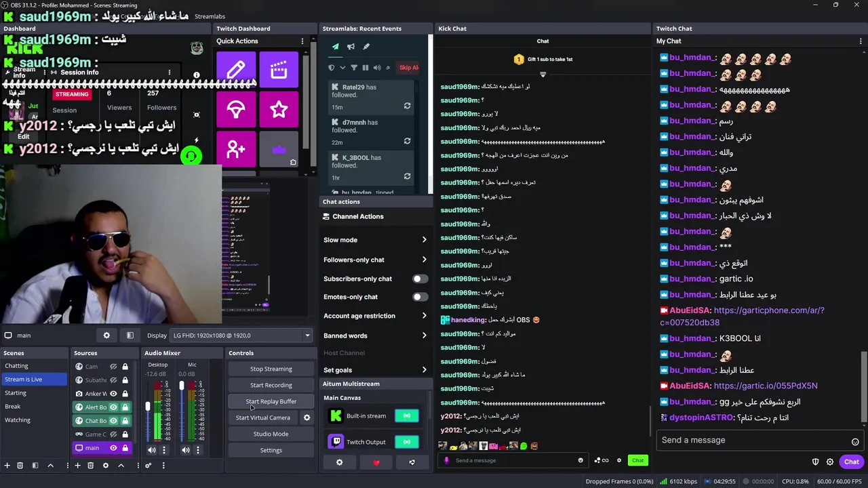Select the megaphone tab in Recent Events
This screenshot has height=488, width=868.
coord(351,47)
